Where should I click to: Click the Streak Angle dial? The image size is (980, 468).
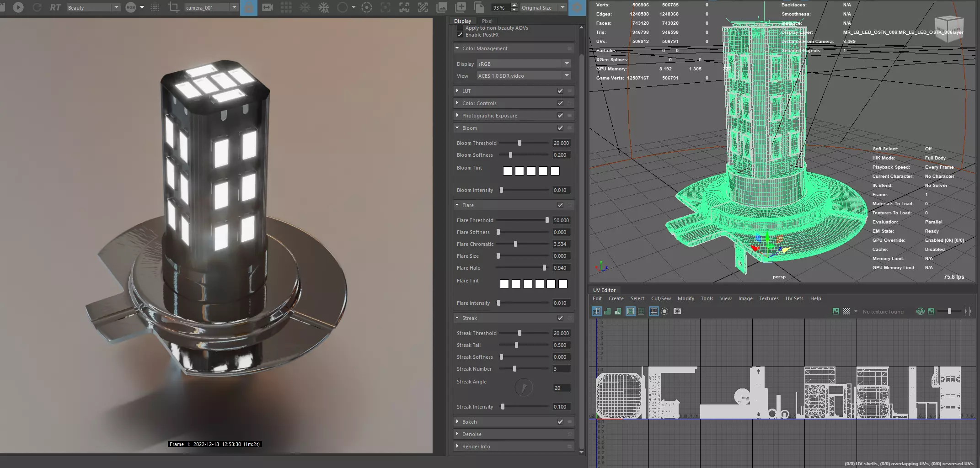tap(524, 388)
